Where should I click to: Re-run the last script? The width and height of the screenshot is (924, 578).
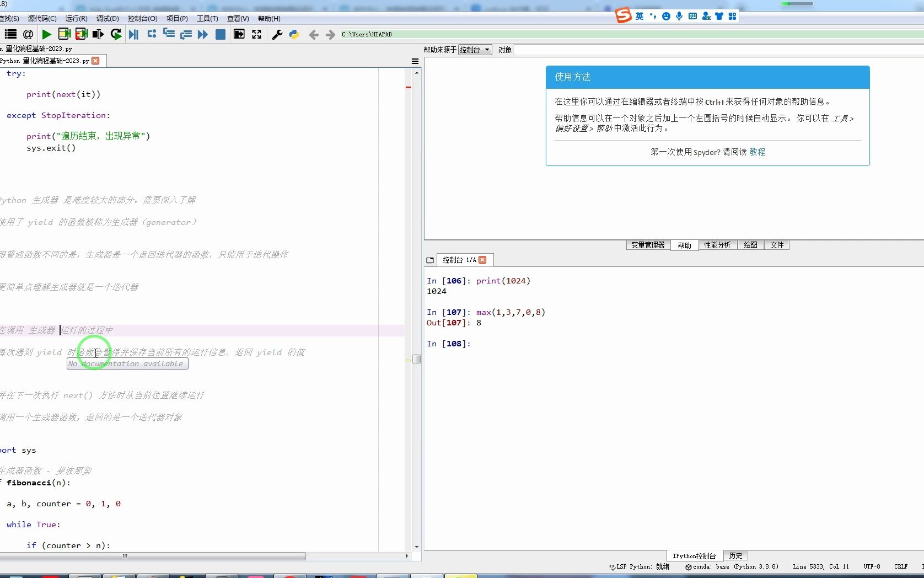pyautogui.click(x=116, y=34)
